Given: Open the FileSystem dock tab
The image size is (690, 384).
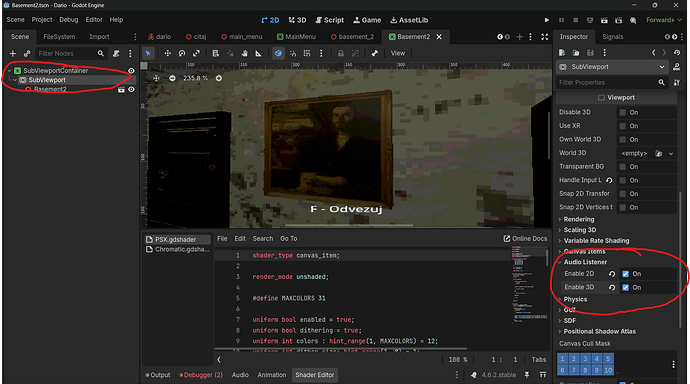Looking at the screenshot, I should tap(59, 37).
